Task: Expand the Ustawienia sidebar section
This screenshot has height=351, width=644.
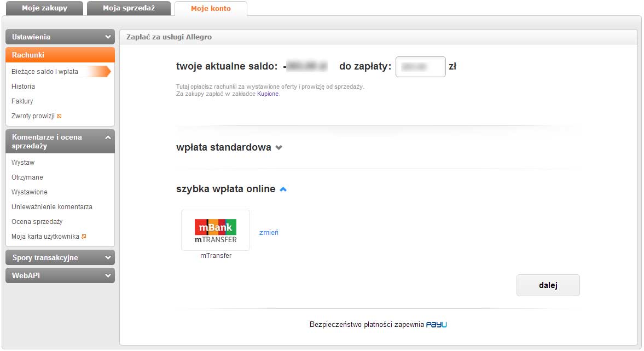Action: (108, 37)
